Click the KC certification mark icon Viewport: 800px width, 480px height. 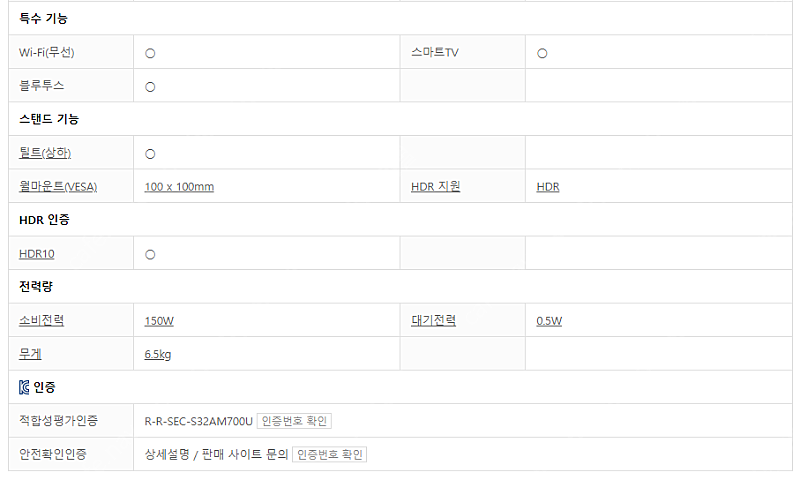coord(25,387)
